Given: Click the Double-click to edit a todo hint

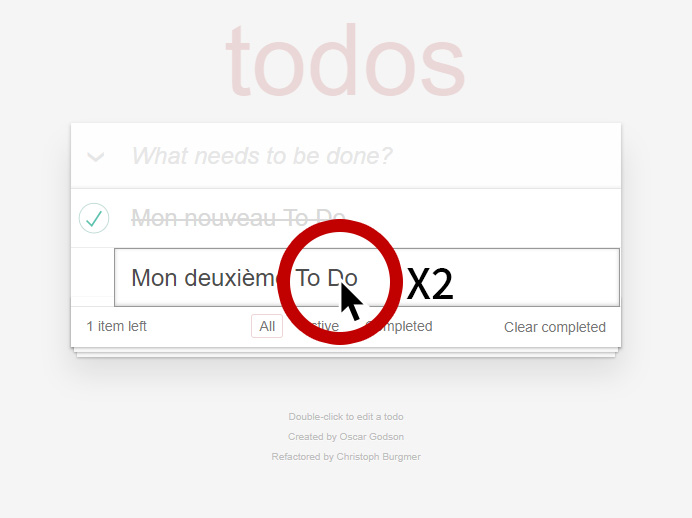Looking at the screenshot, I should coord(346,417).
